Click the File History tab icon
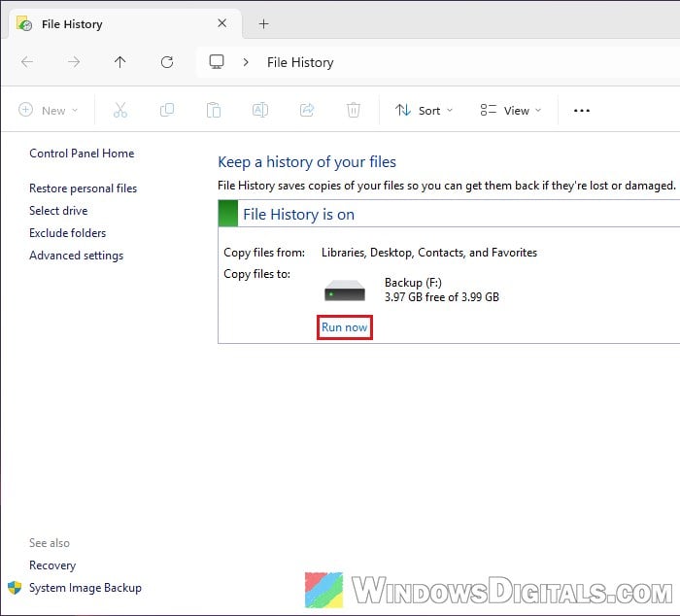 (24, 23)
